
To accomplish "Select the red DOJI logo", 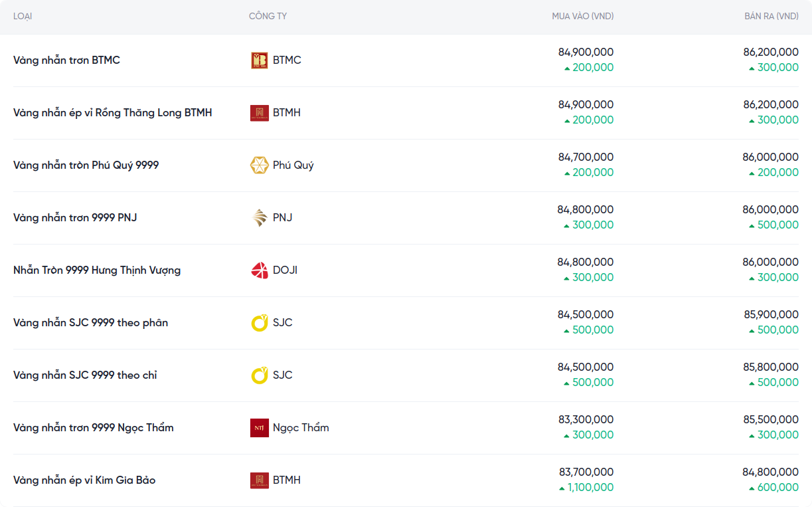I will pyautogui.click(x=259, y=270).
